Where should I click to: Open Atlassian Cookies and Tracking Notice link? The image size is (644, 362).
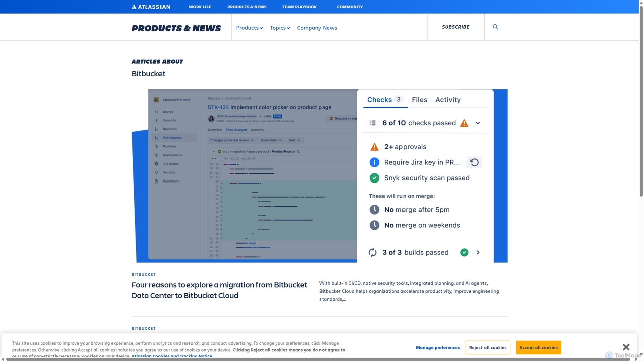pos(172,356)
